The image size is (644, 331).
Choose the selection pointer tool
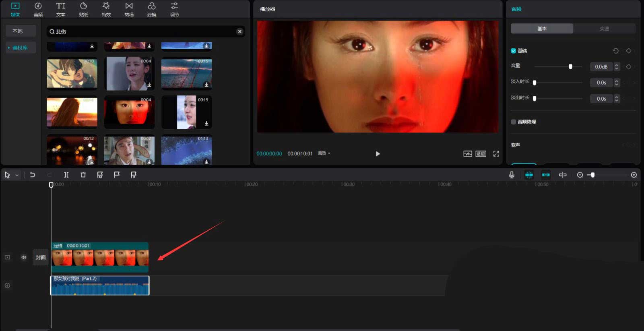(x=7, y=175)
